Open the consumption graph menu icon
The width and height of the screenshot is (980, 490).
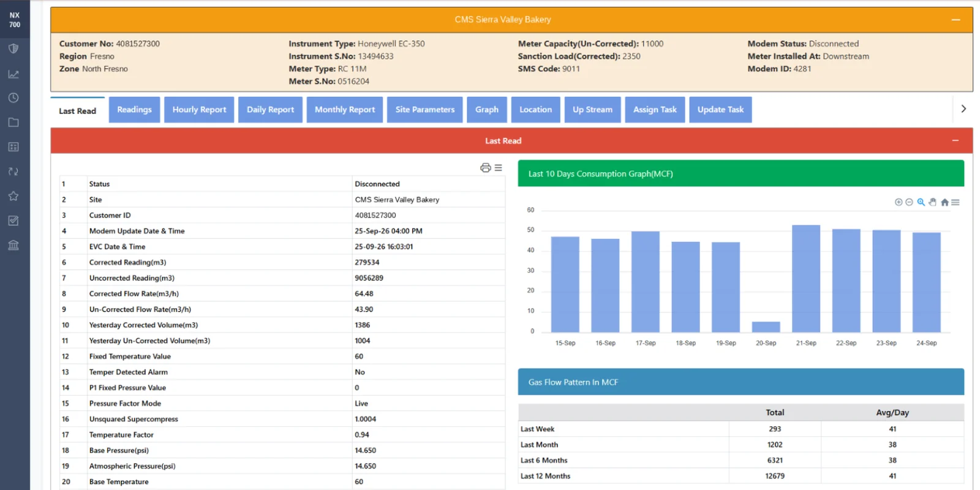pyautogui.click(x=956, y=202)
